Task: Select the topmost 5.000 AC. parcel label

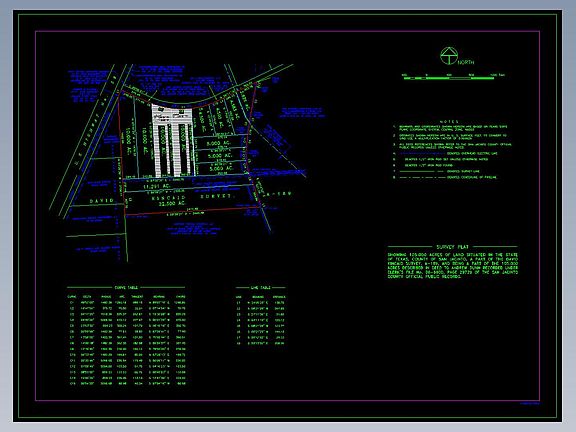Action: click(x=219, y=143)
